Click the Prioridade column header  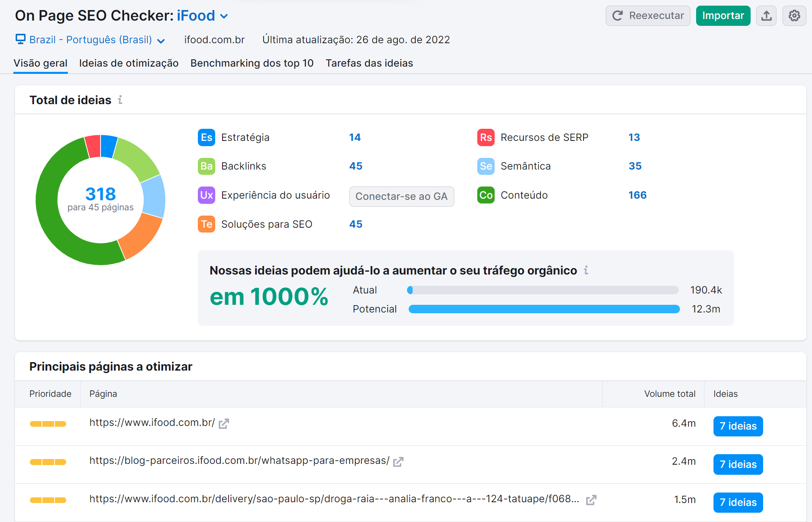click(50, 394)
